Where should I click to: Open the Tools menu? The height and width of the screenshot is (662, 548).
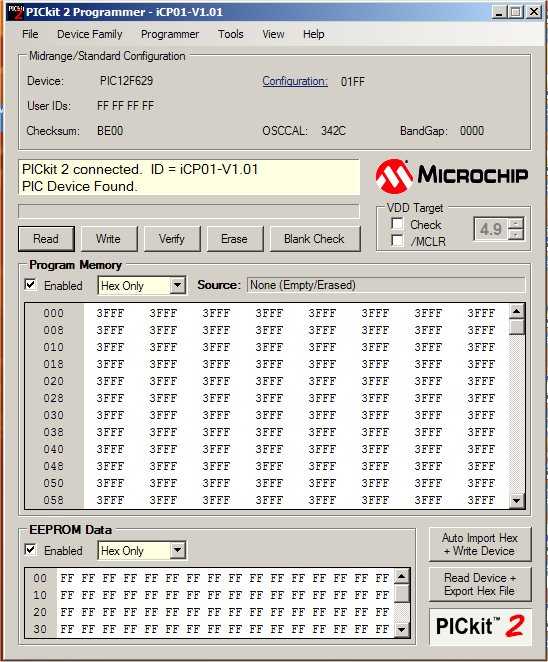(x=231, y=34)
